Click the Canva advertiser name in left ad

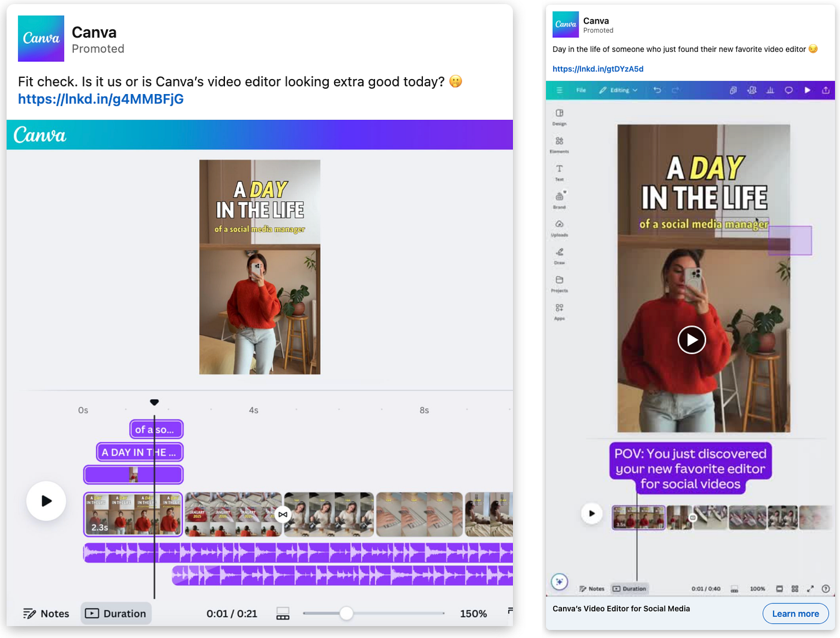tap(94, 32)
